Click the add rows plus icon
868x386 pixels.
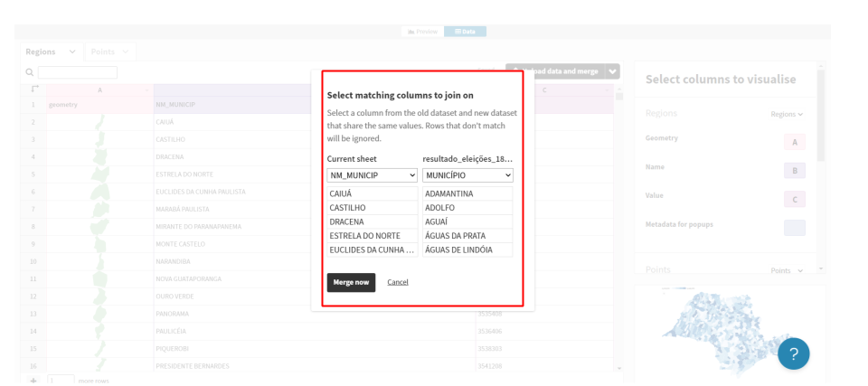click(x=33, y=381)
